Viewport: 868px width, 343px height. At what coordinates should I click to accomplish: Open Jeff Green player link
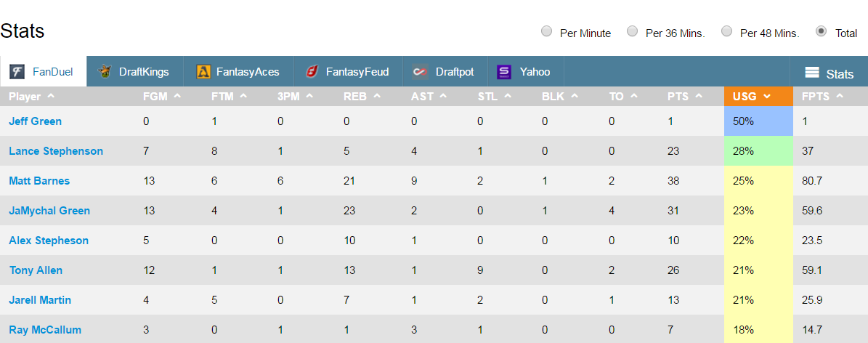36,121
